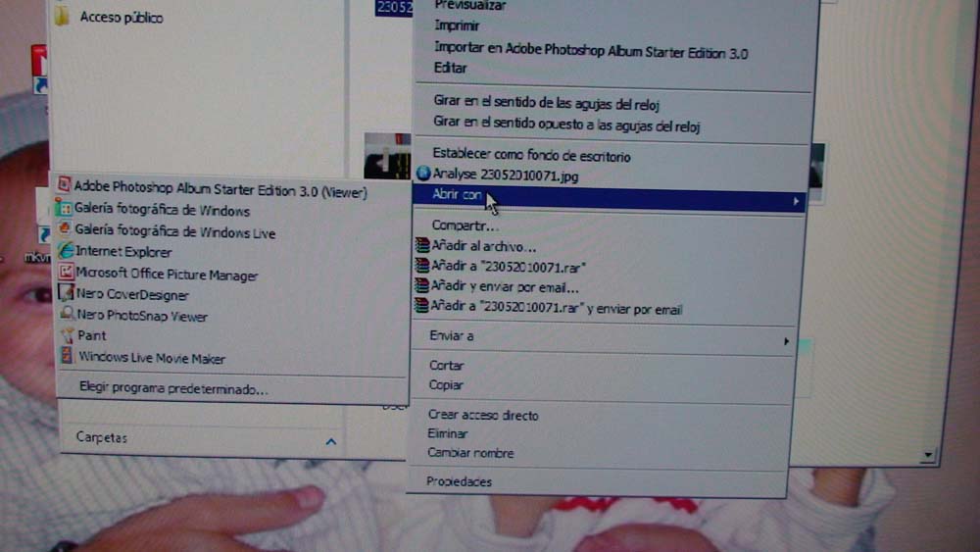Click the scrollbar down arrow of Explorer window
The width and height of the screenshot is (980, 552).
coord(927,455)
